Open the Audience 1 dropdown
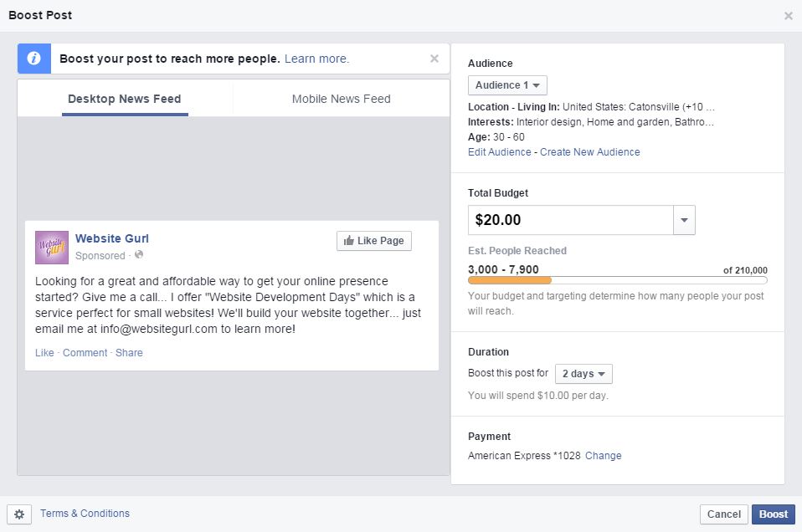802x532 pixels. [x=507, y=85]
